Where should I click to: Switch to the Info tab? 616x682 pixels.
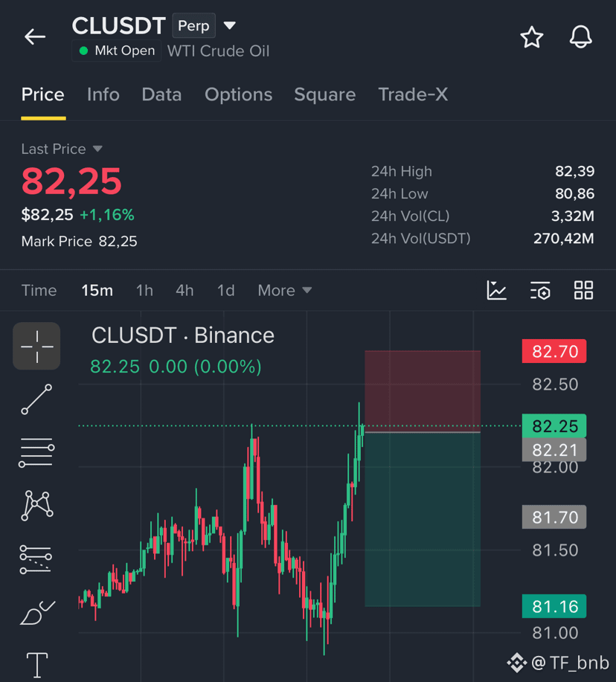pos(103,94)
